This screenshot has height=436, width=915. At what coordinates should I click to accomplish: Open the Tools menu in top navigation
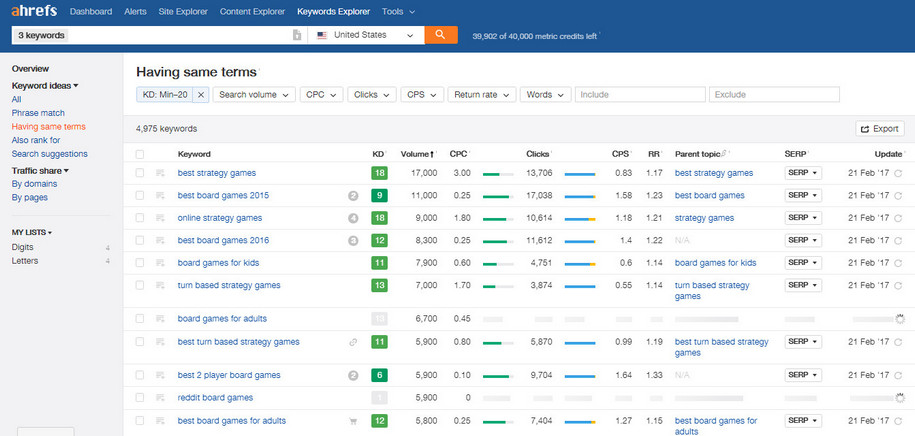click(x=399, y=11)
